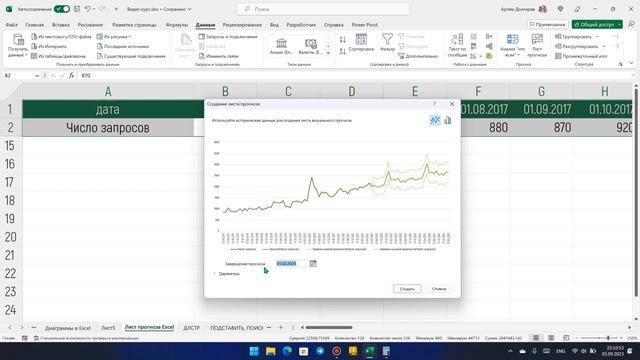This screenshot has height=360, width=640.
Task: Open the Файл menu
Action: pos(11,25)
